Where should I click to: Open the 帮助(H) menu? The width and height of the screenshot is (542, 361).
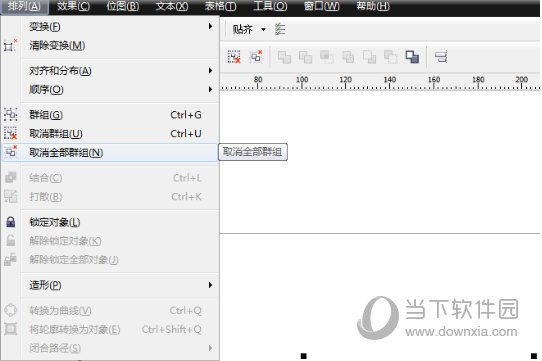[373, 6]
